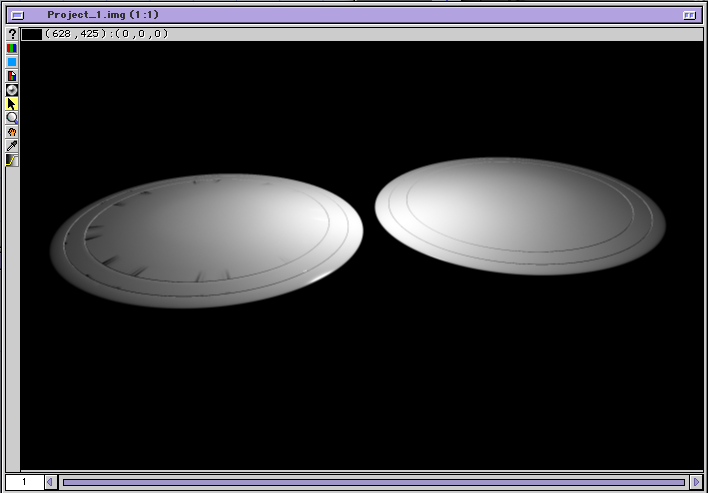The width and height of the screenshot is (708, 493).
Task: Click the left scroll arrow at bottom
Action: coord(50,482)
